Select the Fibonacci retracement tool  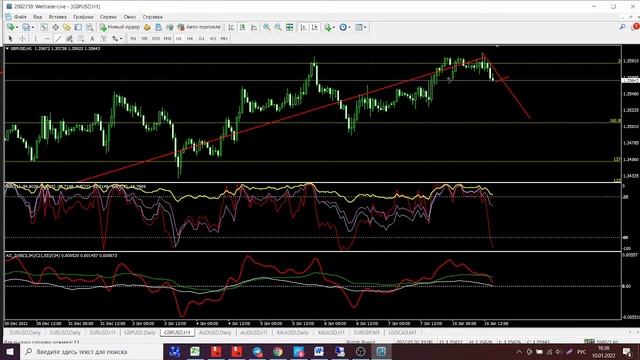(81, 38)
